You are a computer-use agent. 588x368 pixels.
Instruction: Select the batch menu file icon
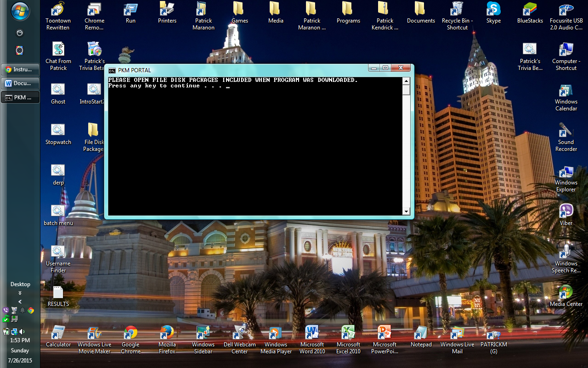58,215
